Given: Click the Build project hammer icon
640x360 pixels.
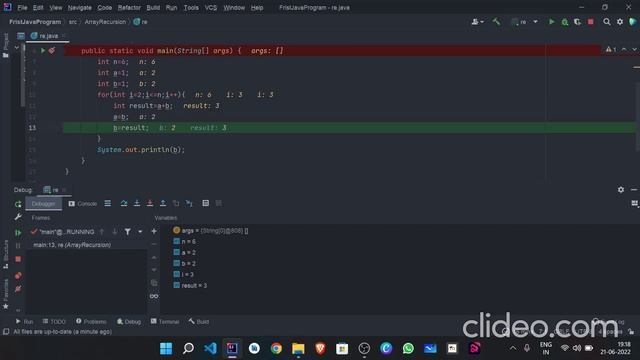Looking at the screenshot, I should (x=496, y=22).
